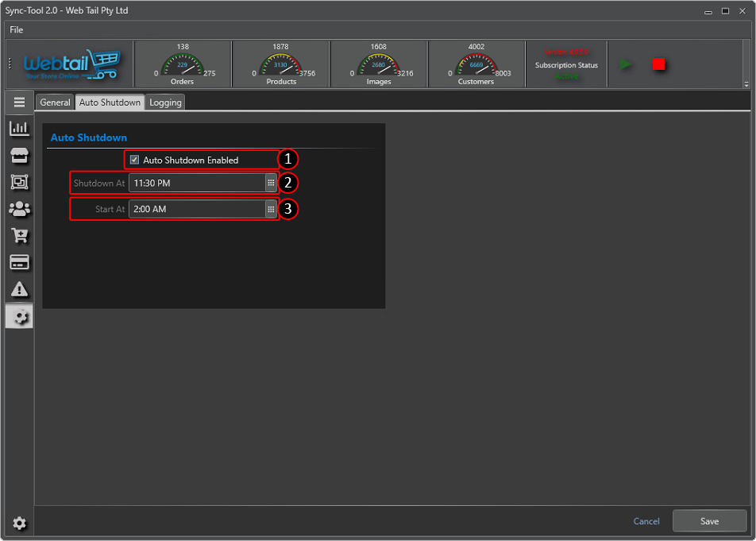Screen dimensions: 756x541
Task: Click the Cancel link
Action: (x=646, y=521)
